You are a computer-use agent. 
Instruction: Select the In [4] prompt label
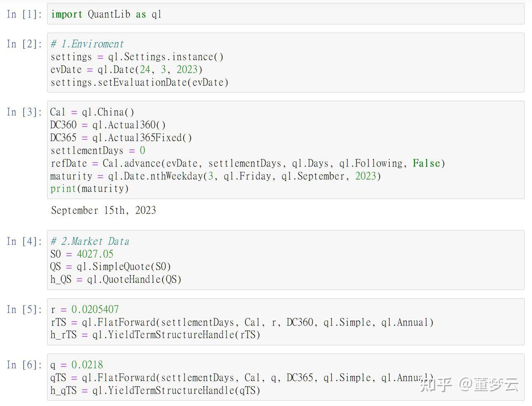tap(24, 241)
